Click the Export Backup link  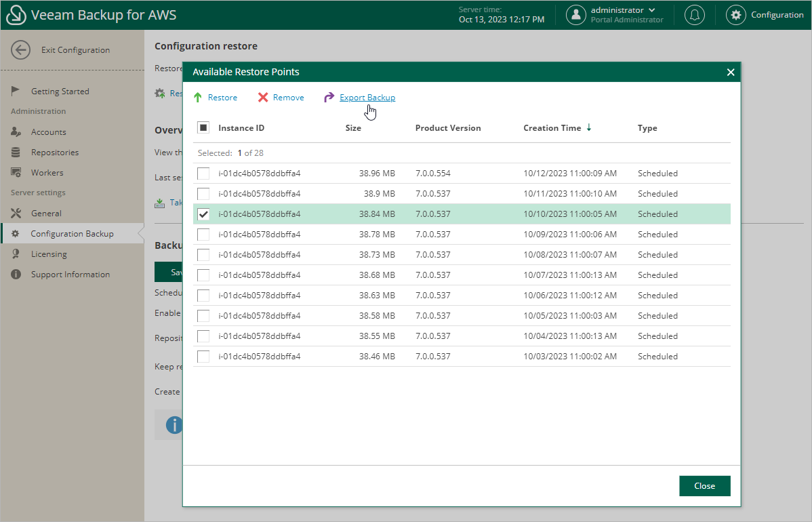point(367,98)
